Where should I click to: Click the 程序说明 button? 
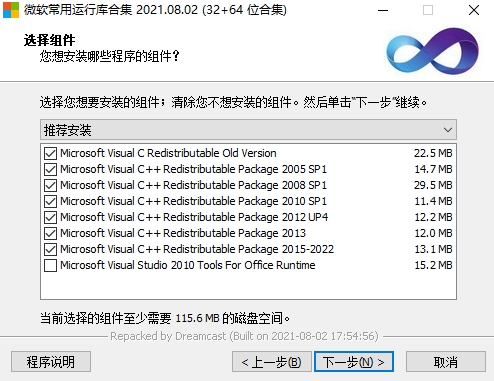51,362
